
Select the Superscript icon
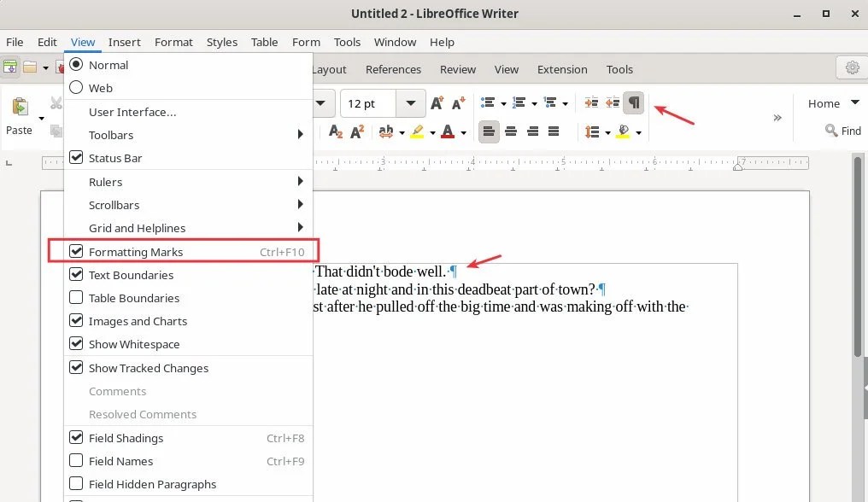tap(356, 131)
